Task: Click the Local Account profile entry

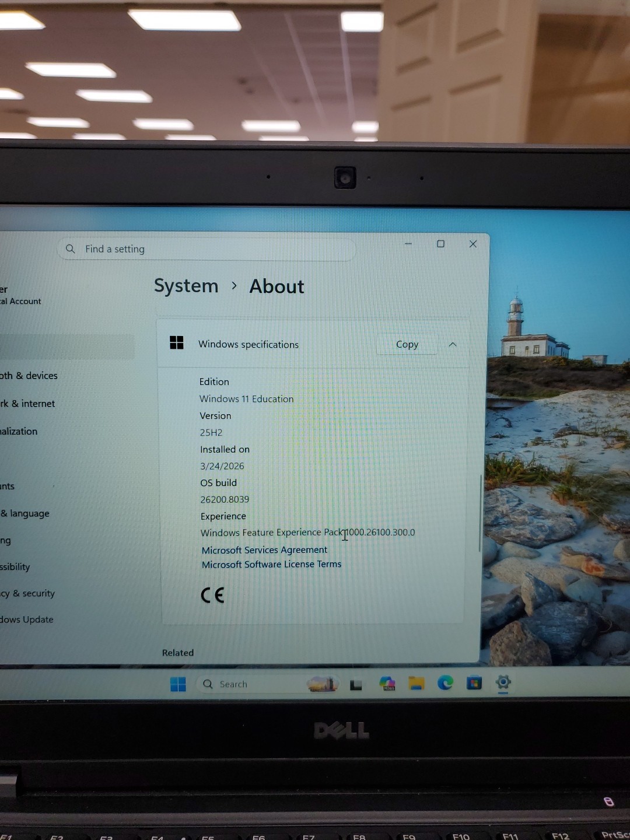Action: coord(20,295)
